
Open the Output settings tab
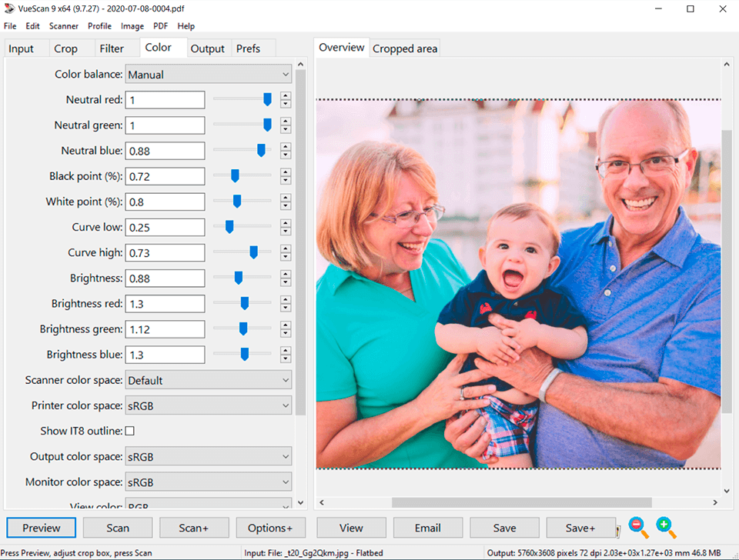point(208,48)
